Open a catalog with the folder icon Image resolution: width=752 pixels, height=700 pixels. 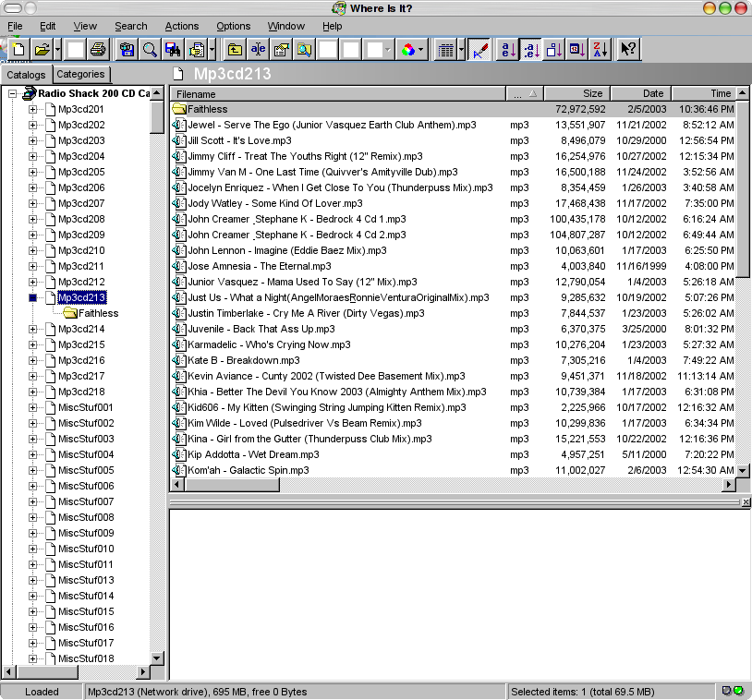[42, 49]
